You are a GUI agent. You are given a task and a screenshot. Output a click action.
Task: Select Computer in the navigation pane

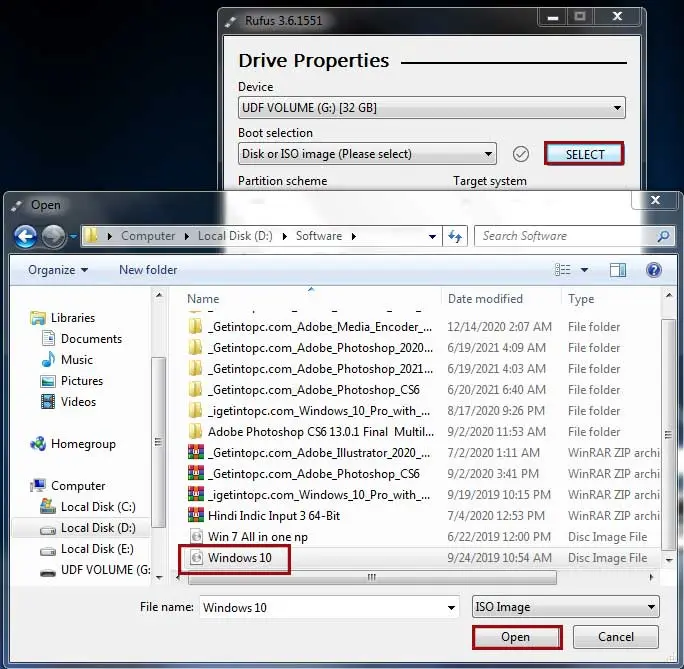point(78,486)
